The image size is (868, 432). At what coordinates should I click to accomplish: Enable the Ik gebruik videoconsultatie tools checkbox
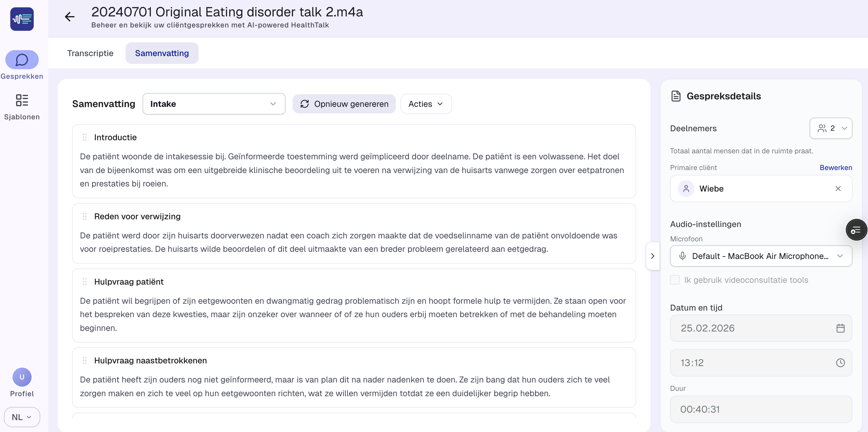[x=674, y=280]
